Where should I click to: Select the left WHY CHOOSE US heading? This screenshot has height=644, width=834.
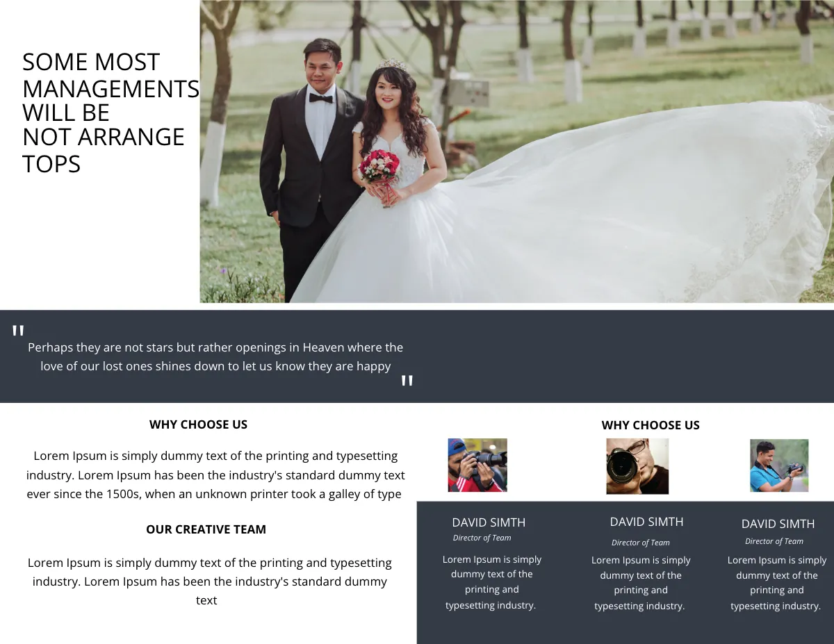(x=198, y=424)
